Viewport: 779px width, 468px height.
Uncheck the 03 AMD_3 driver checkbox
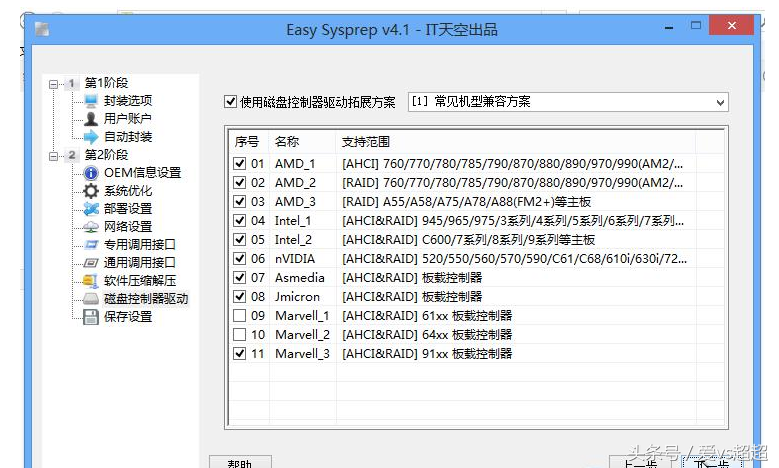pos(239,201)
